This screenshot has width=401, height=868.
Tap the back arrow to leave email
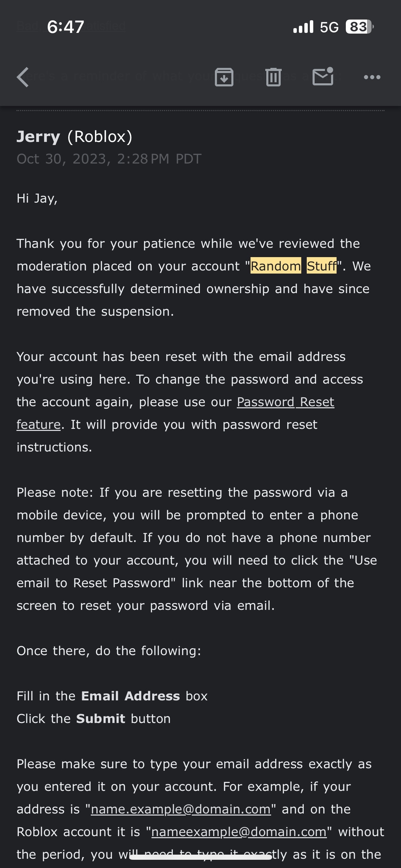coord(23,77)
